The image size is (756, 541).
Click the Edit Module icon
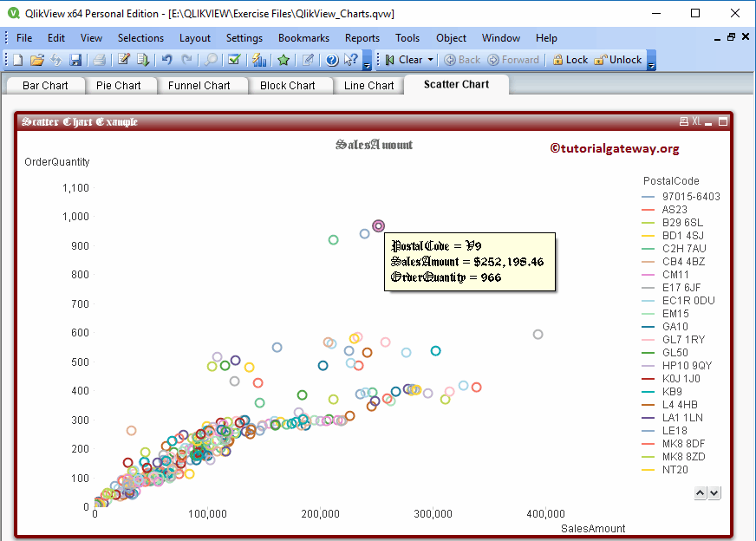307,60
